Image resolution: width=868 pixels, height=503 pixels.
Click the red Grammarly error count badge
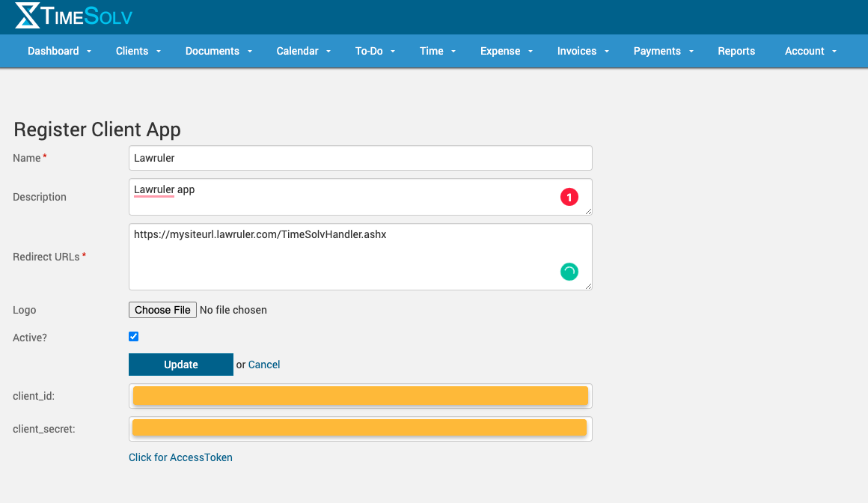click(x=569, y=197)
